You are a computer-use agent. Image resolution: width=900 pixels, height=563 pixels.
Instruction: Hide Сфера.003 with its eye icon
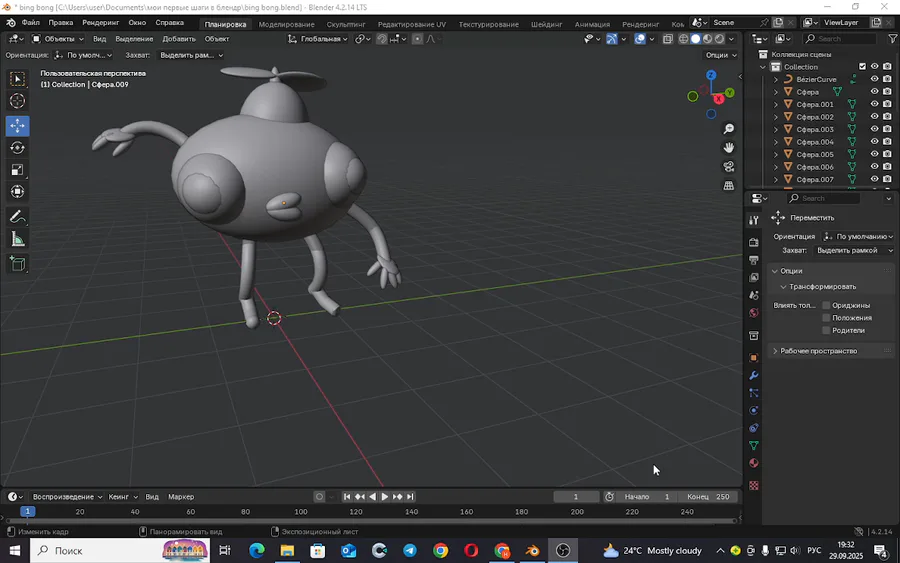(874, 129)
